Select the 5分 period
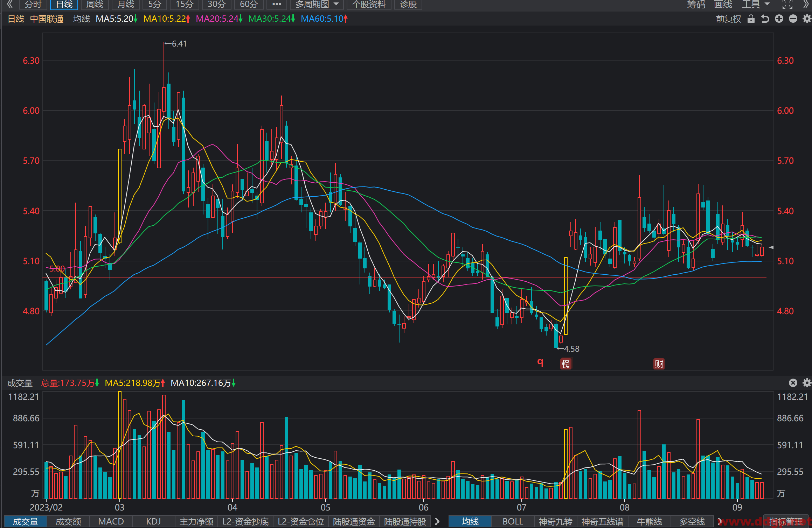This screenshot has width=812, height=528. (x=154, y=4)
